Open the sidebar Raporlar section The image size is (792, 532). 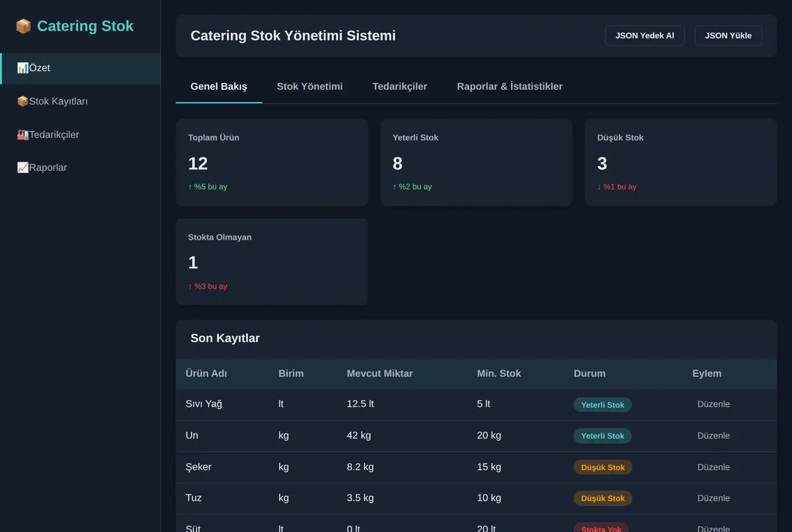[81, 168]
